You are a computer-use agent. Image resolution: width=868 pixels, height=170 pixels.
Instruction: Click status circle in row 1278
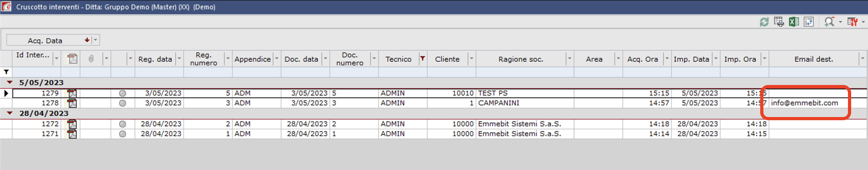(x=123, y=103)
